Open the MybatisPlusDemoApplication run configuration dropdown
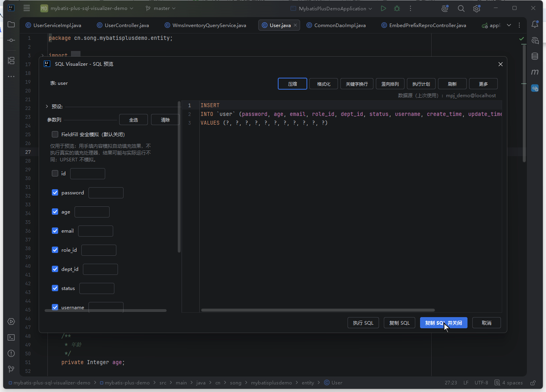 331,8
